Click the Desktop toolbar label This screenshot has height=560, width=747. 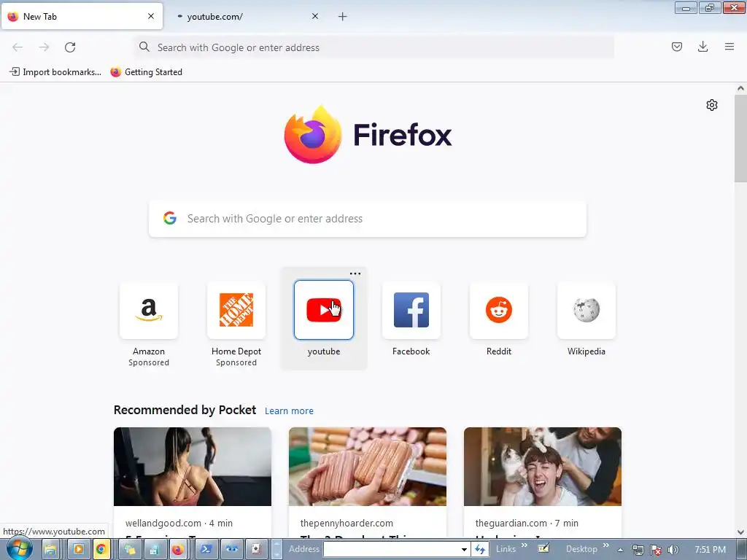pyautogui.click(x=581, y=549)
